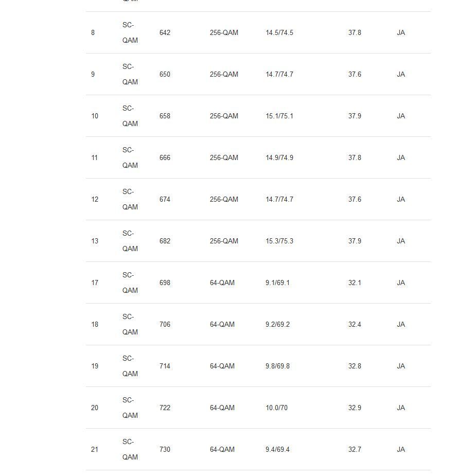The width and height of the screenshot is (476, 476).
Task: Click channel number 8 in the table
Action: 93,33
